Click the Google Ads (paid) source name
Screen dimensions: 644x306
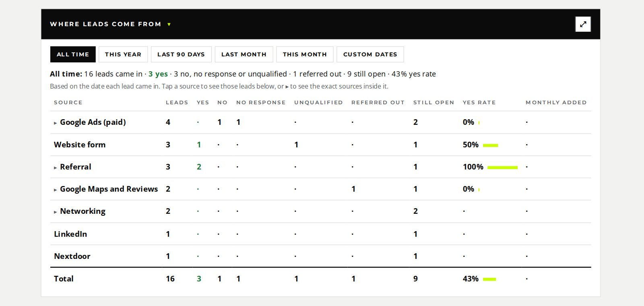pos(93,122)
